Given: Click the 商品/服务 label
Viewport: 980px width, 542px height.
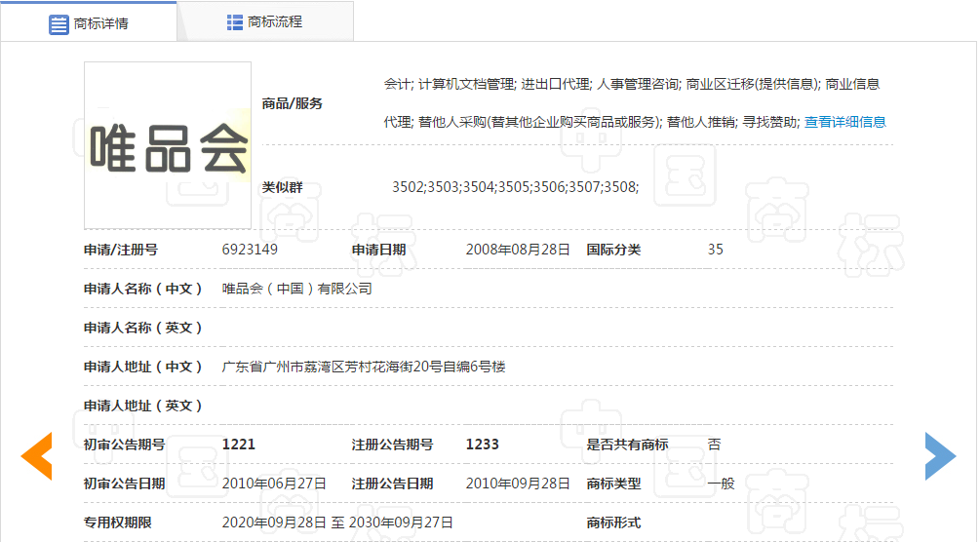Looking at the screenshot, I should (292, 103).
